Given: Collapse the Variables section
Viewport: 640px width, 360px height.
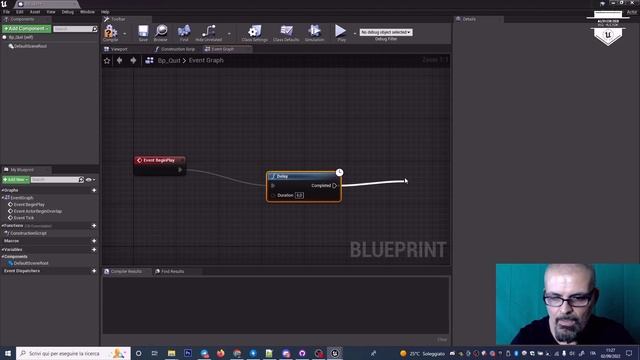Looking at the screenshot, I should coord(2,250).
